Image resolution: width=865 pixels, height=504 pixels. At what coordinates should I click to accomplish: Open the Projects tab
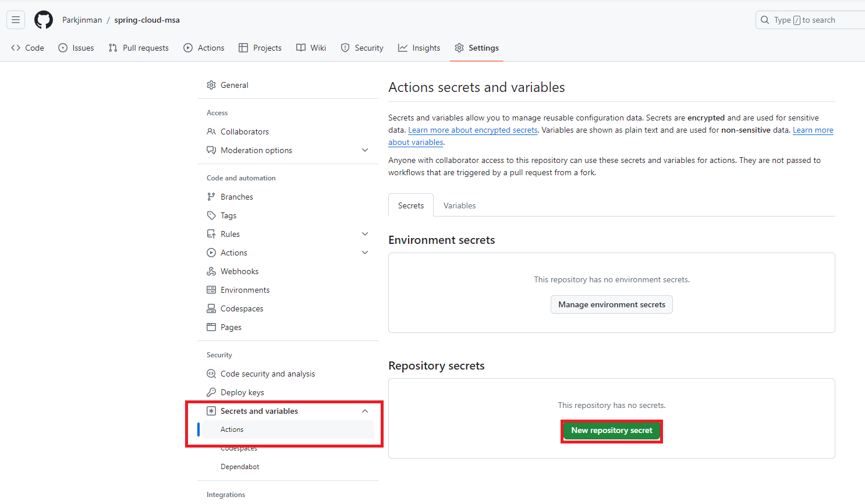click(x=260, y=48)
